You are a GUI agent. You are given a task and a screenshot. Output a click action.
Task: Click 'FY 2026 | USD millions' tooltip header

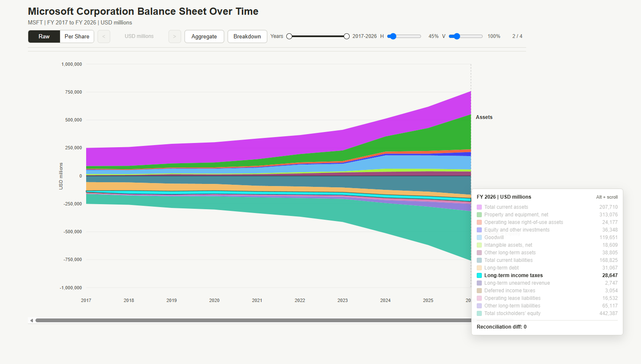point(504,197)
